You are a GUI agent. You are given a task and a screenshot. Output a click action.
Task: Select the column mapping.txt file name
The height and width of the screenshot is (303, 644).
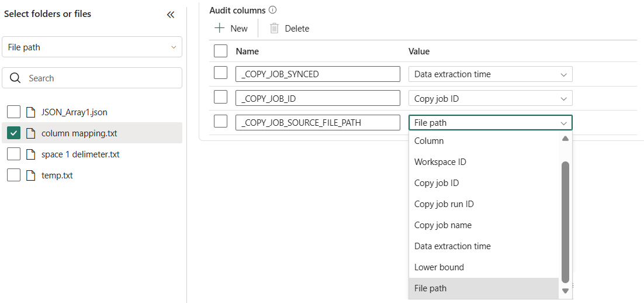(x=79, y=133)
